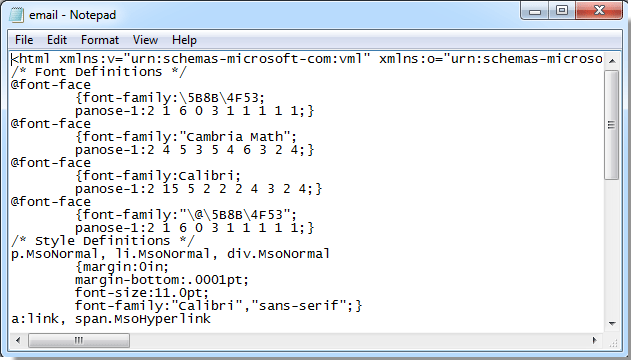The width and height of the screenshot is (631, 360).
Task: Click the Notepad icon in the title bar
Action: click(x=17, y=15)
